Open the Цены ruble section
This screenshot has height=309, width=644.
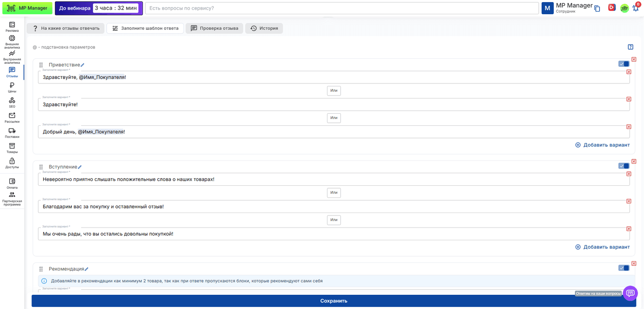coord(12,87)
